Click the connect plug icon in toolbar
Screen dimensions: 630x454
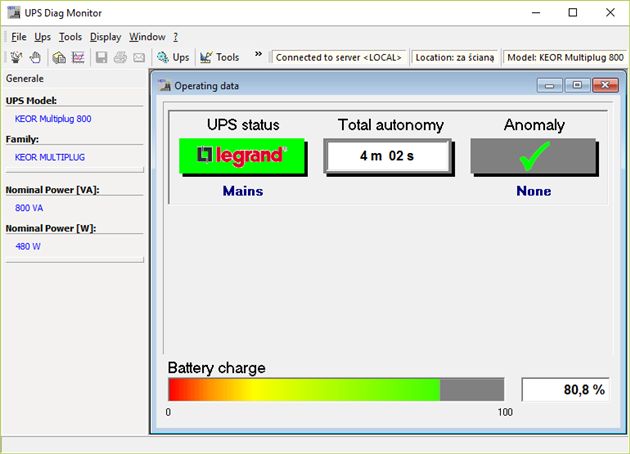click(x=16, y=57)
